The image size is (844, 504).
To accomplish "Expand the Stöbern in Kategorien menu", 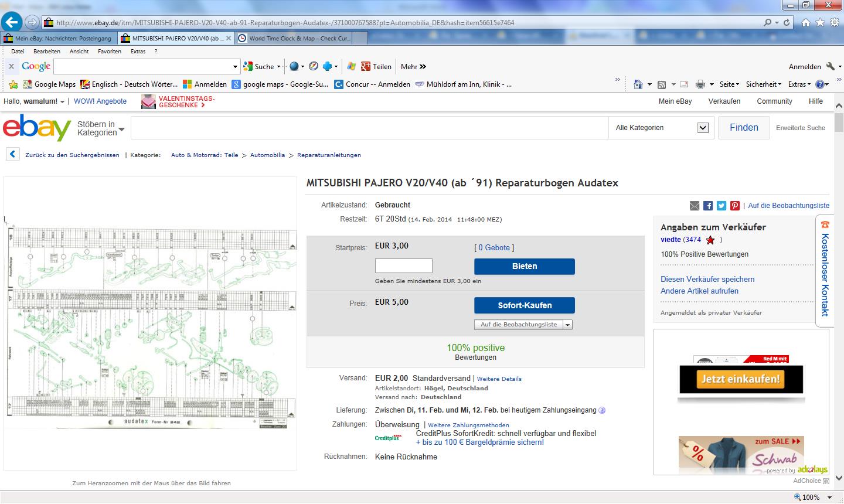I will (101, 128).
